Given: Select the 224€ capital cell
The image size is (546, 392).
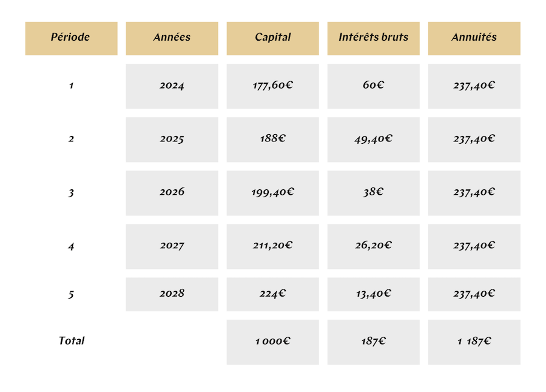Looking at the screenshot, I should pos(272,294).
